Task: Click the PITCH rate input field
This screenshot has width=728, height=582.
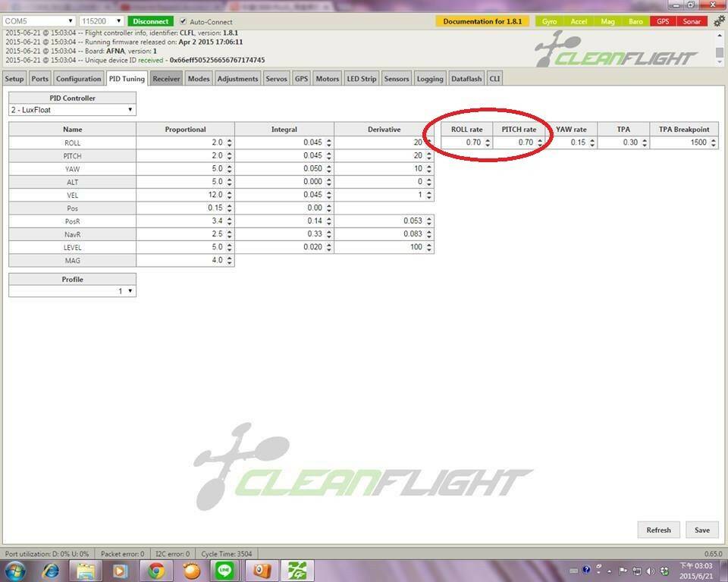Action: coord(519,142)
